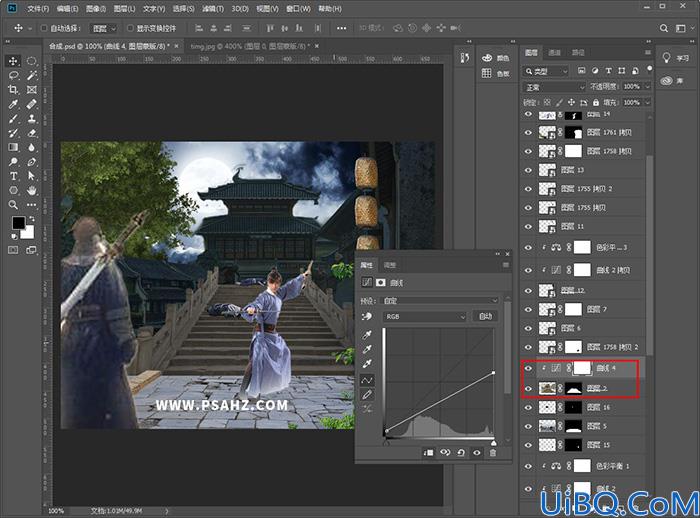Toggle visibility of 图层 2 layer

click(529, 388)
